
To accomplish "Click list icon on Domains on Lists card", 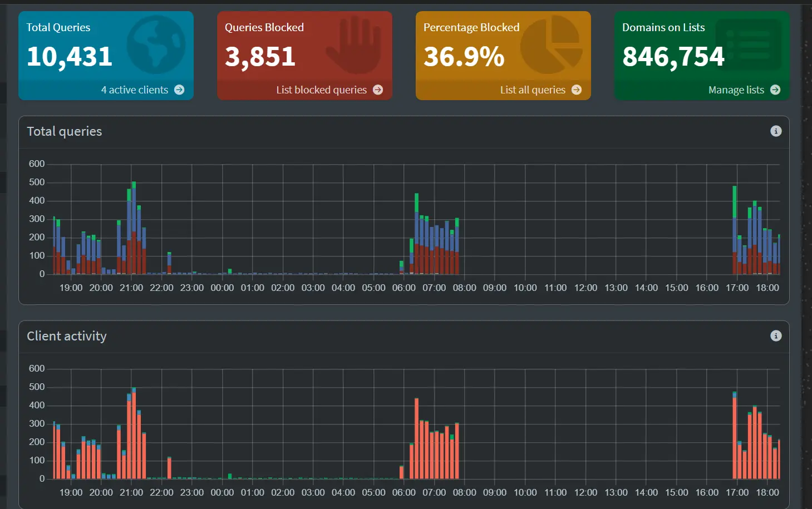I will tap(749, 45).
